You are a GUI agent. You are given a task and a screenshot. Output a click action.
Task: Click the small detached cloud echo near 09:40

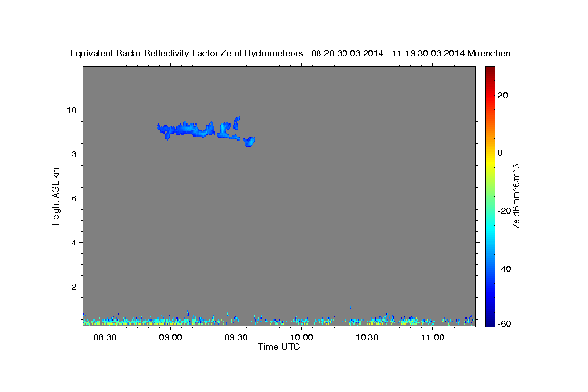[250, 142]
